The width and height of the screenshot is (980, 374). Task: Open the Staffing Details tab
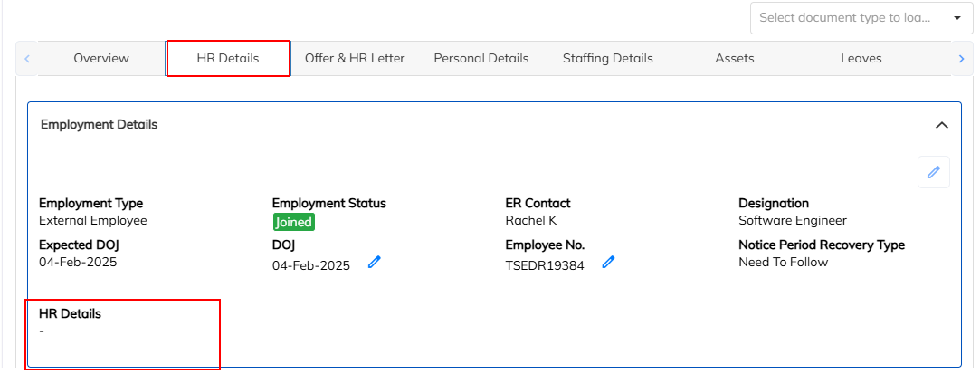[x=608, y=59]
